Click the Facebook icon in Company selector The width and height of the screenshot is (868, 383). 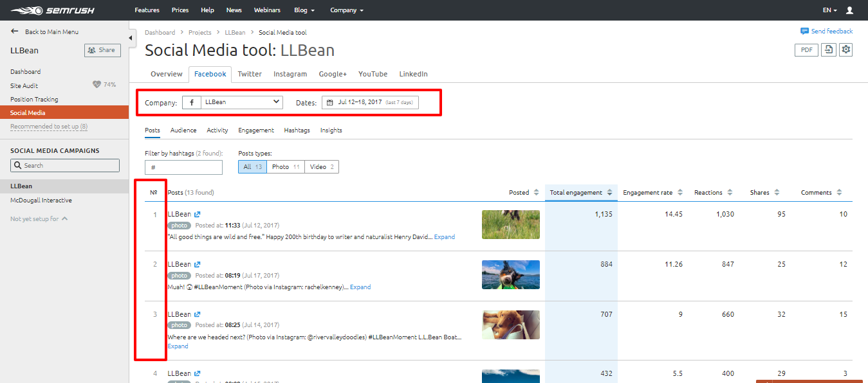pos(192,102)
